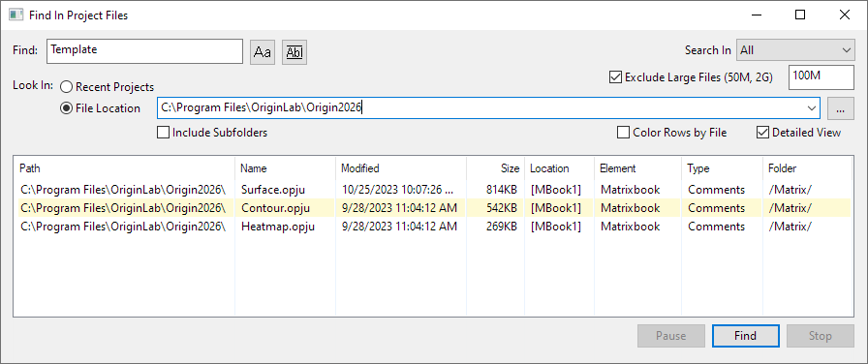Click the Stop button
This screenshot has height=364, width=868.
(821, 336)
